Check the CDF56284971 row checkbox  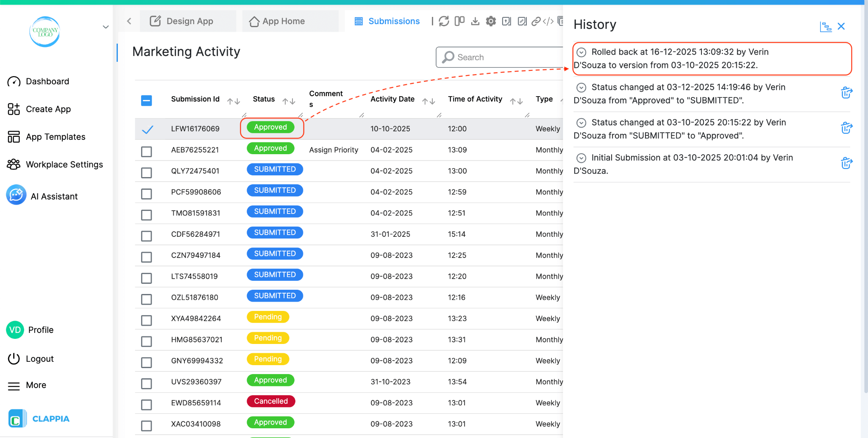[147, 236]
